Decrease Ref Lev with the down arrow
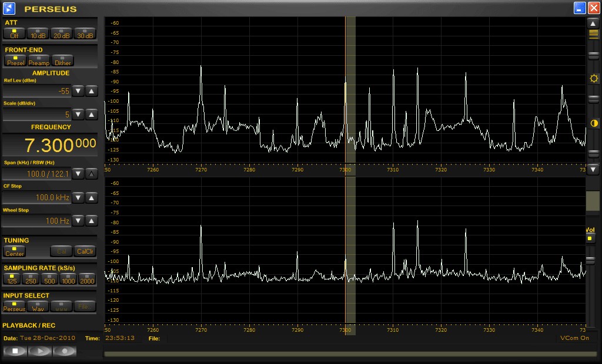This screenshot has height=364, width=602. pyautogui.click(x=78, y=91)
